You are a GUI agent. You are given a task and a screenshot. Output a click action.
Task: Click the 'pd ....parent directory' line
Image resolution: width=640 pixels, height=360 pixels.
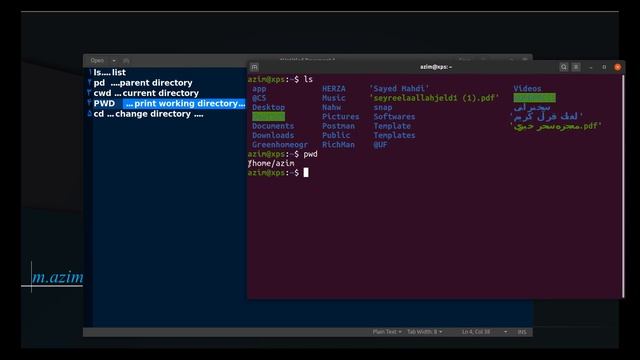(x=143, y=83)
